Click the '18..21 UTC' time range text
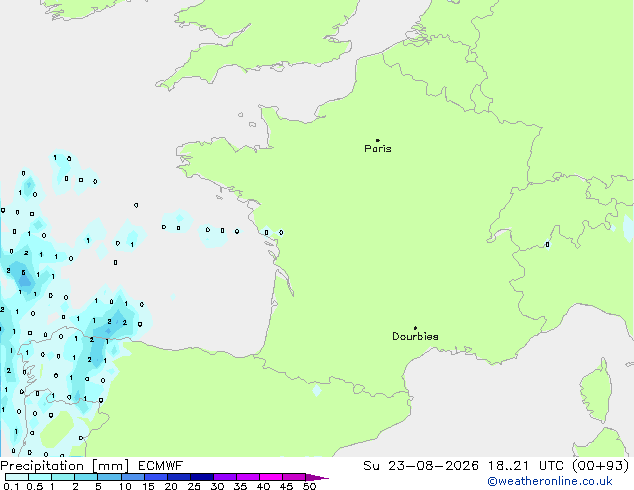 pyautogui.click(x=525, y=466)
